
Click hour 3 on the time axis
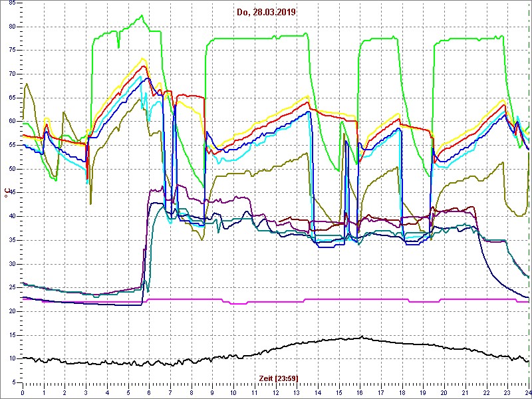click(x=86, y=392)
